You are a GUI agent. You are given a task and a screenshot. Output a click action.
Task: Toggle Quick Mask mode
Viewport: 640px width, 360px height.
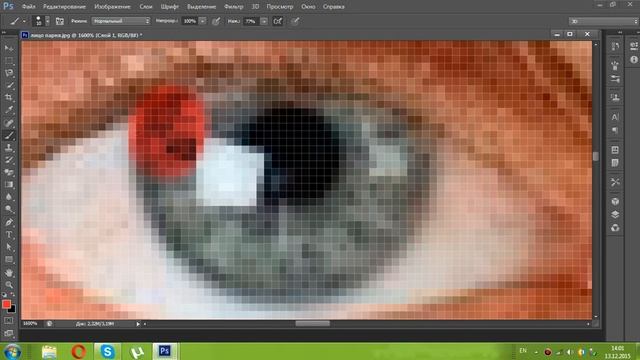pyautogui.click(x=9, y=321)
